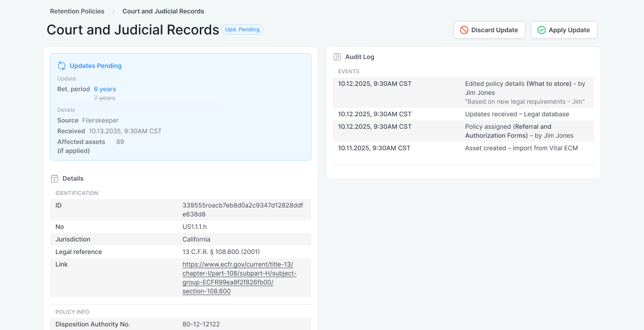Screen dimensions: 644x330
Task: Click the quoted comment Based on new legal requirements
Action: pos(525,102)
